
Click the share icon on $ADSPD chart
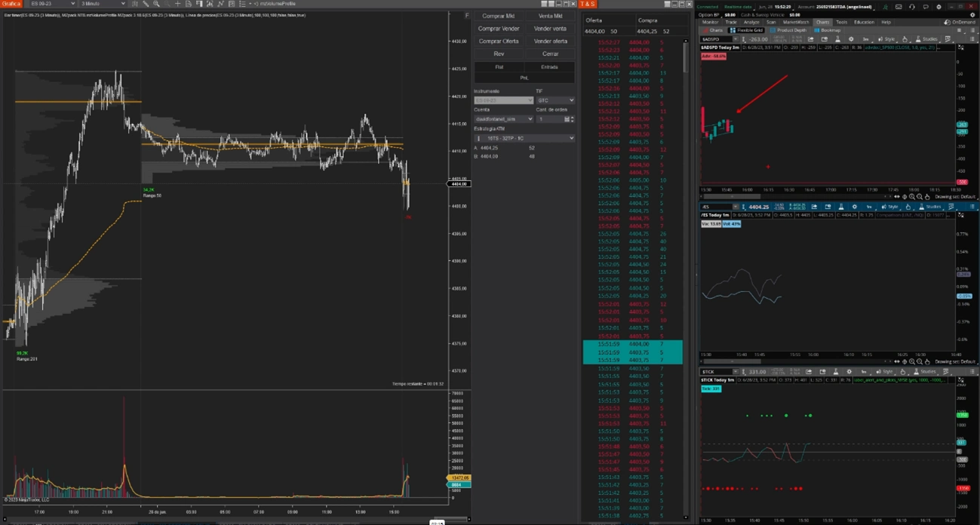click(x=811, y=39)
